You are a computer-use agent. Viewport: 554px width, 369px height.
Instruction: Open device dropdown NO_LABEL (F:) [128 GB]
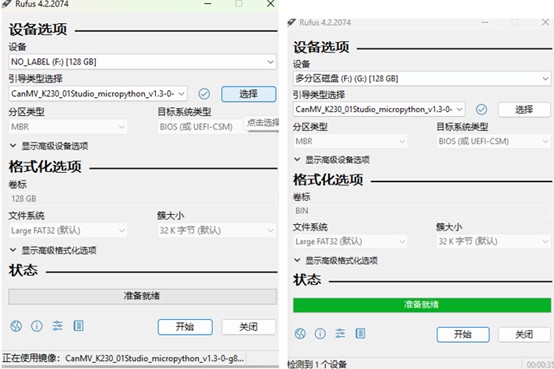pyautogui.click(x=142, y=62)
